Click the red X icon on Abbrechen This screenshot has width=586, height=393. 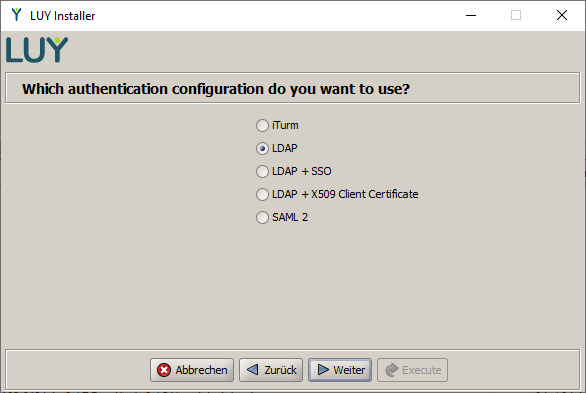[164, 370]
